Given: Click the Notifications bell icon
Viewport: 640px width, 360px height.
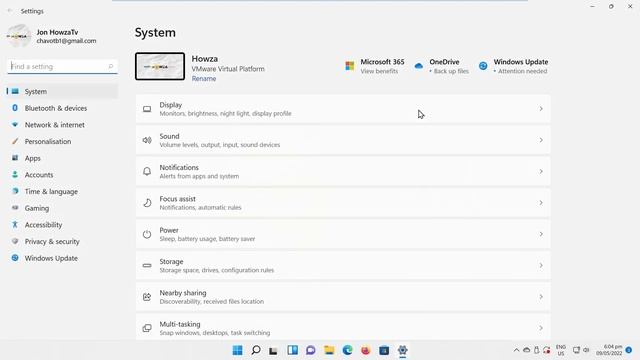Looking at the screenshot, I should 147,171.
